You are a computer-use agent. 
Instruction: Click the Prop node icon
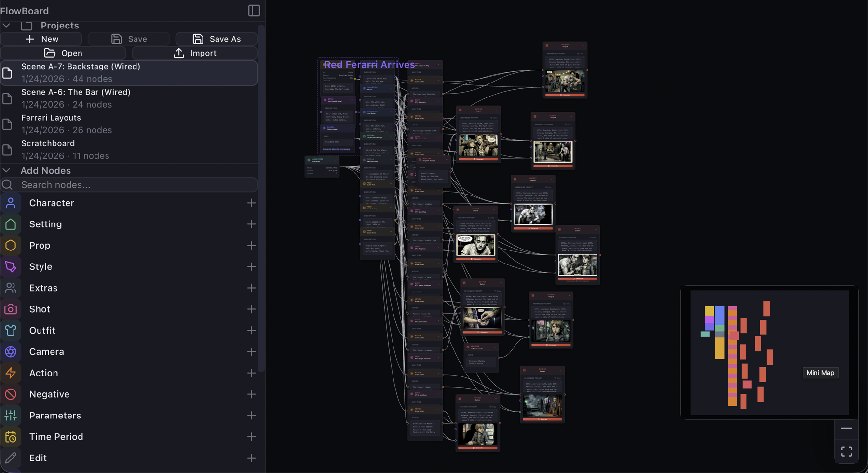11,246
